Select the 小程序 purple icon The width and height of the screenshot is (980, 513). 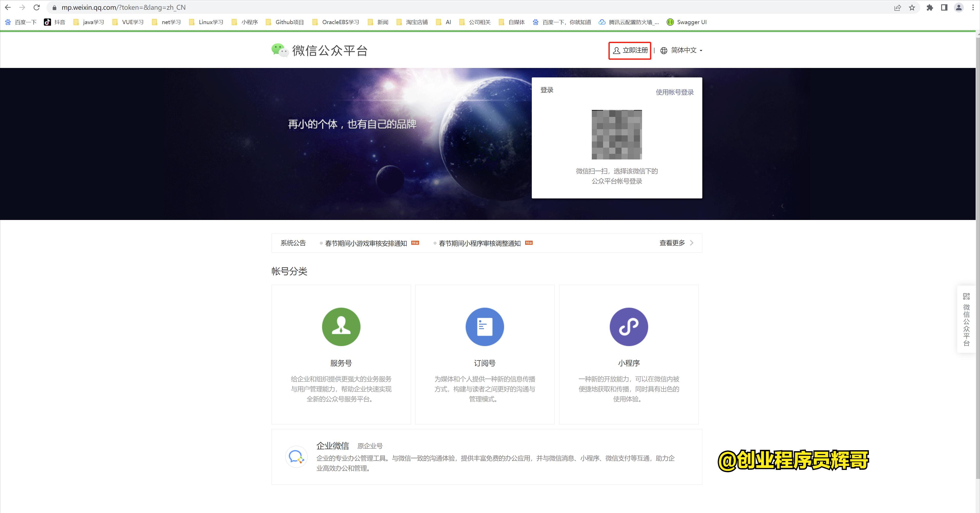click(x=628, y=326)
